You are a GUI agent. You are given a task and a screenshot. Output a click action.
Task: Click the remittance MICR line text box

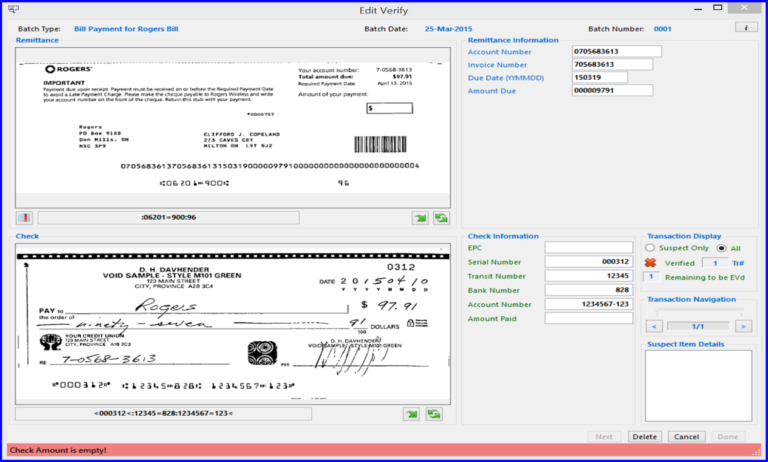tap(168, 218)
